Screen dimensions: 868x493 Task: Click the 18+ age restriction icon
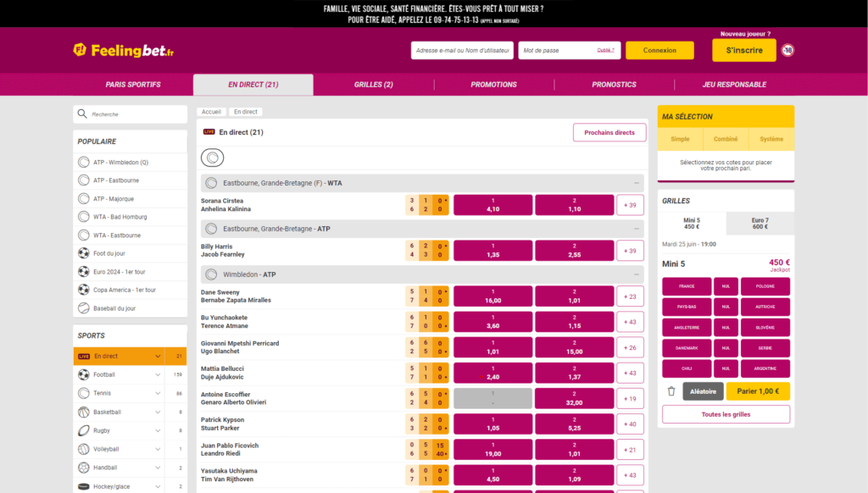(787, 50)
